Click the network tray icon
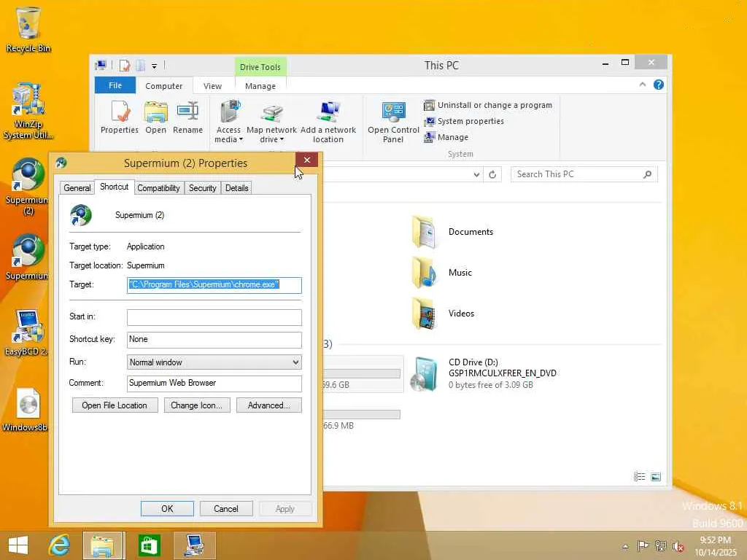The height and width of the screenshot is (560, 747). coord(661,545)
